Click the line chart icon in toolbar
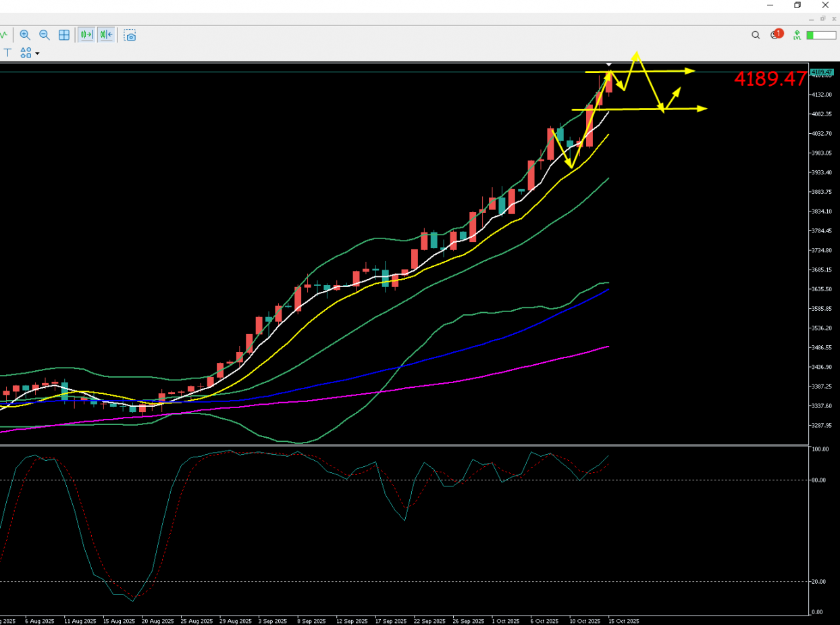 coord(3,35)
